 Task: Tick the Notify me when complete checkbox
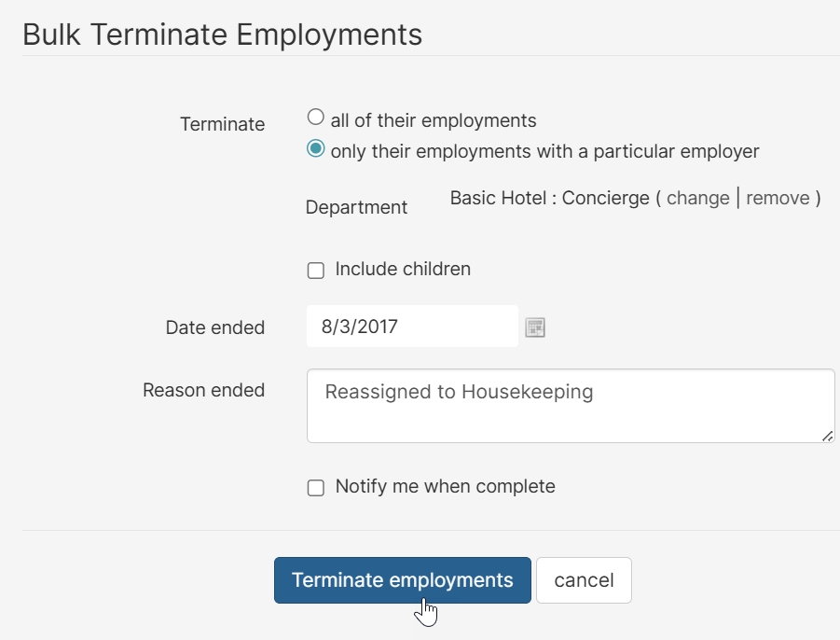(x=316, y=488)
